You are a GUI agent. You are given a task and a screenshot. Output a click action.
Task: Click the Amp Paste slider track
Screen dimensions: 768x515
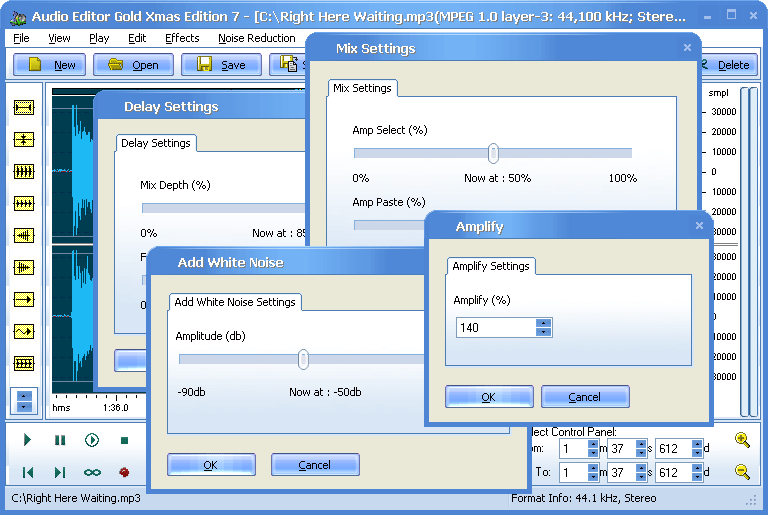pyautogui.click(x=389, y=225)
